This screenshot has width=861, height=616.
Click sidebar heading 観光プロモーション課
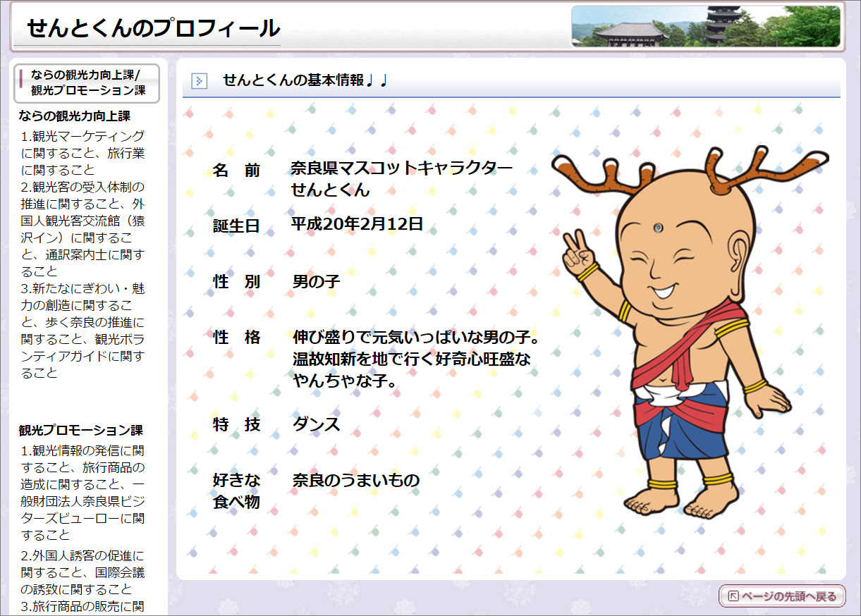81,430
